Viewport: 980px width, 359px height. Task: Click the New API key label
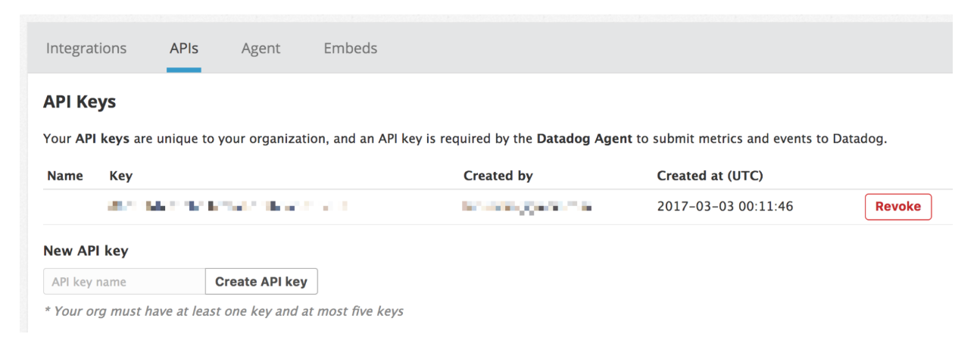(86, 251)
